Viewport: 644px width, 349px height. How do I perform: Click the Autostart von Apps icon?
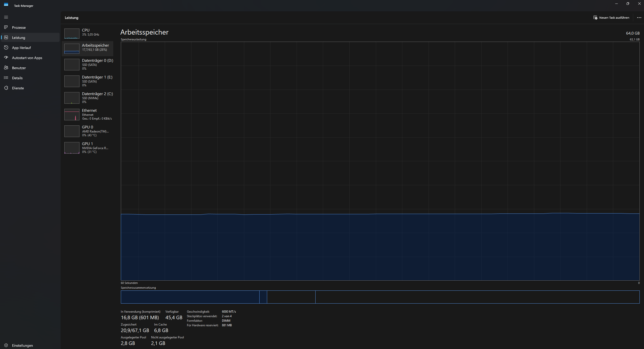point(6,58)
